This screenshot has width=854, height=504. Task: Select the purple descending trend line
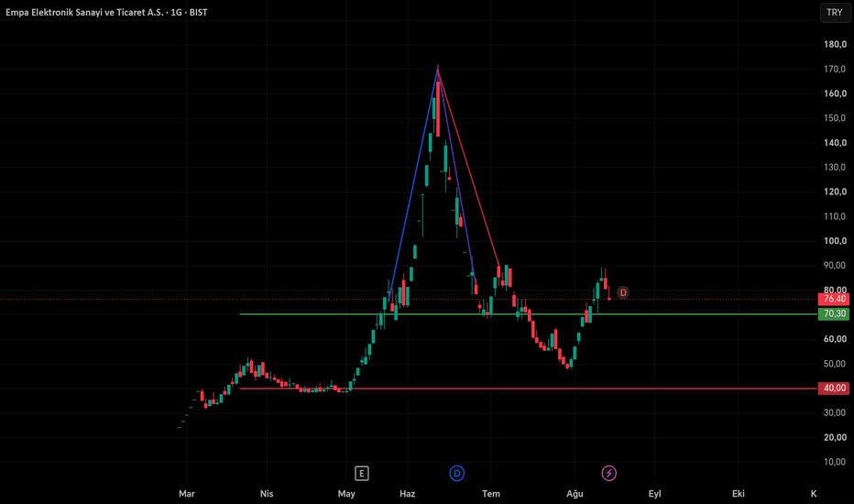pos(456,177)
